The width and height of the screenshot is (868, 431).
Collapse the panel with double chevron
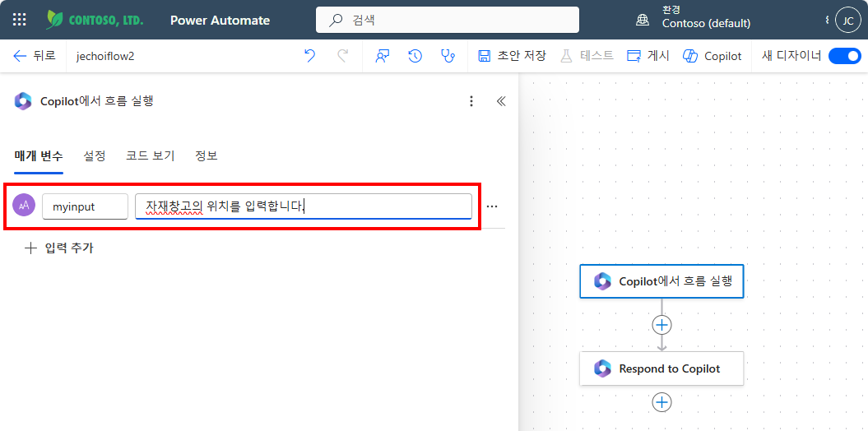point(501,100)
